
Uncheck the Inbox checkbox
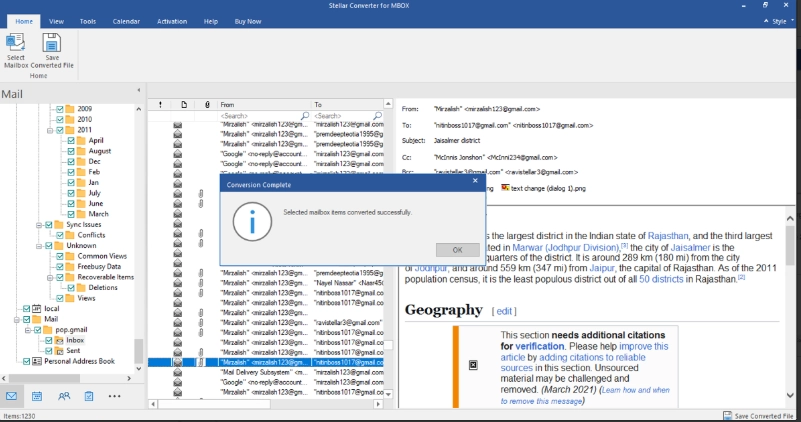click(x=49, y=340)
